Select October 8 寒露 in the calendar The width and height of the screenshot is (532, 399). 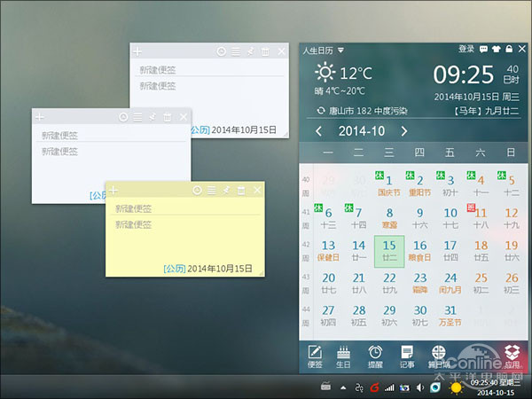point(389,218)
